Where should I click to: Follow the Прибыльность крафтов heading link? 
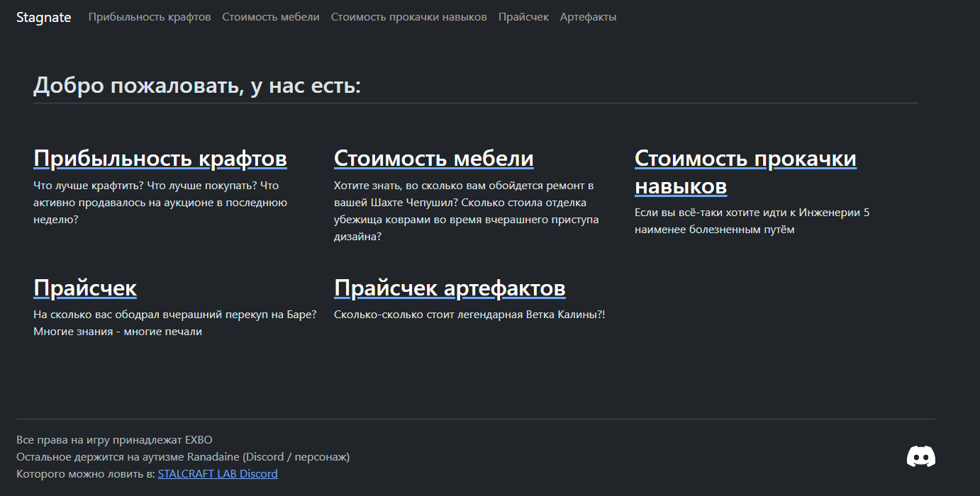(x=160, y=158)
